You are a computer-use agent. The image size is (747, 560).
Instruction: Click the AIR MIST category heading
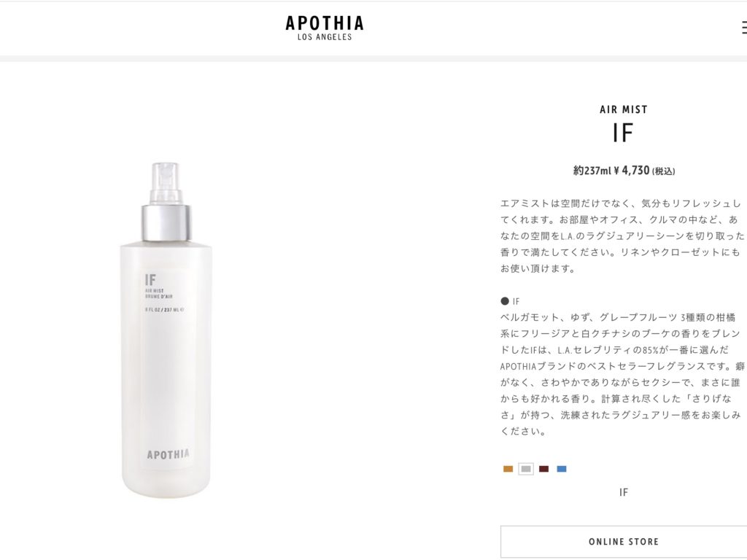(x=624, y=109)
